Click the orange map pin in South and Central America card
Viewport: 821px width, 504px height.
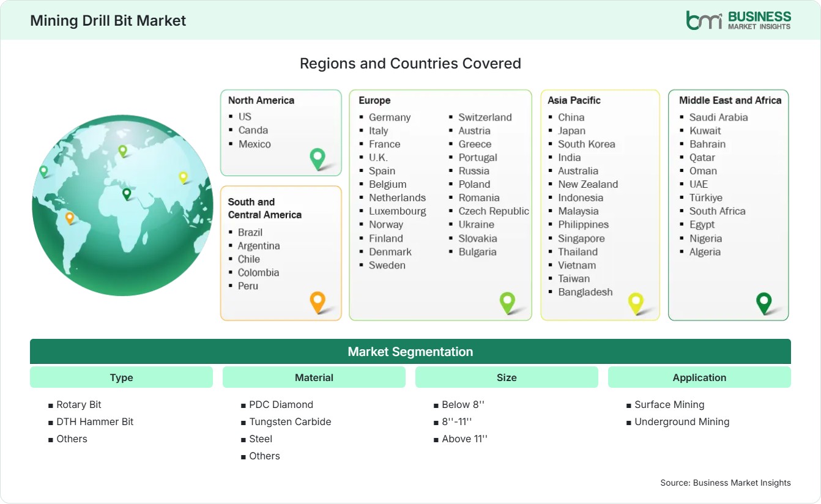point(317,302)
